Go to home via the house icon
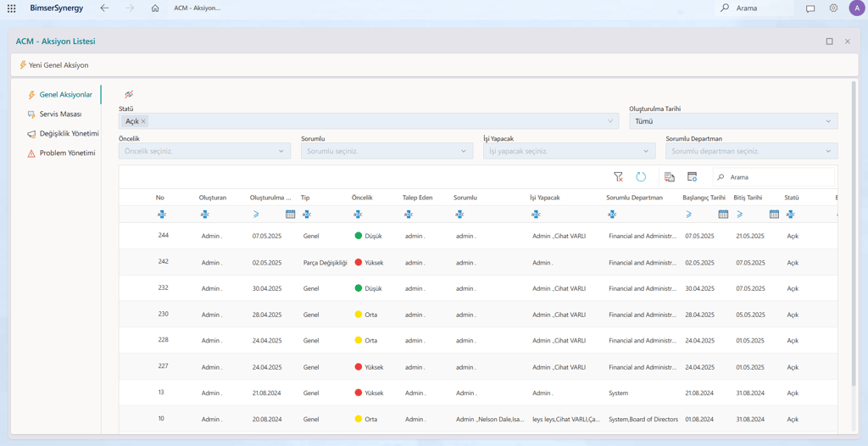Screen dimensions: 868x446 point(155,8)
